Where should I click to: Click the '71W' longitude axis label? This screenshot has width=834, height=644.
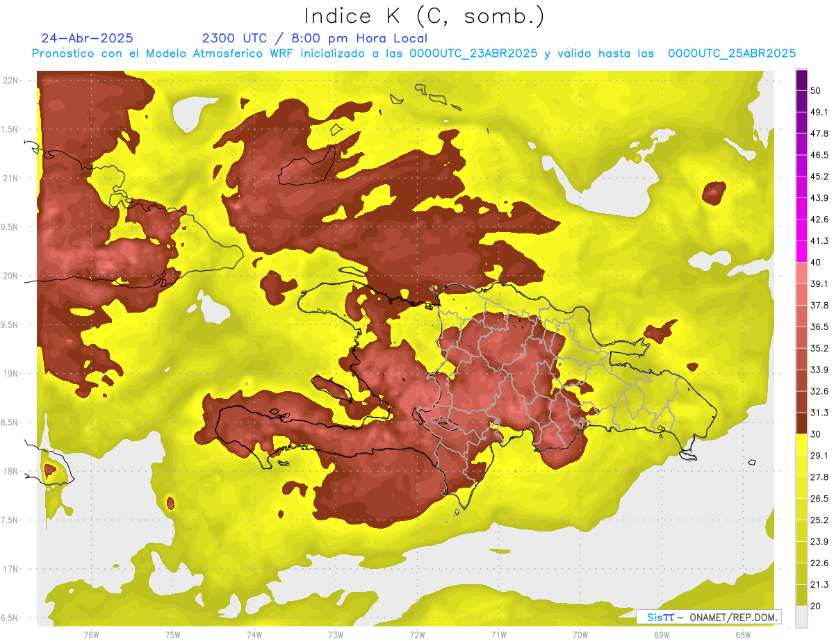498,634
